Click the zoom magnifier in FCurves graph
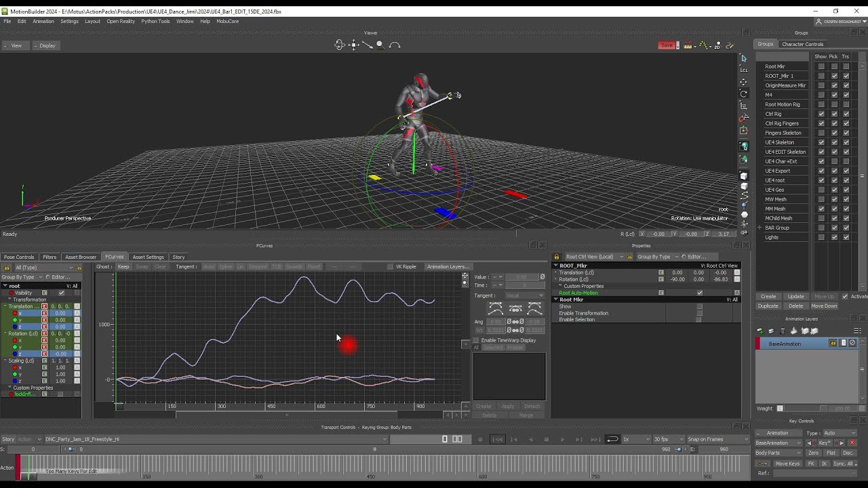Image resolution: width=868 pixels, height=488 pixels. coord(465,283)
